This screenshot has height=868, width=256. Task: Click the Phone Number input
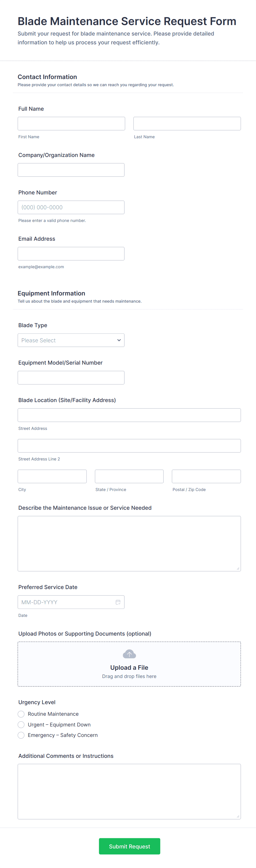[71, 207]
